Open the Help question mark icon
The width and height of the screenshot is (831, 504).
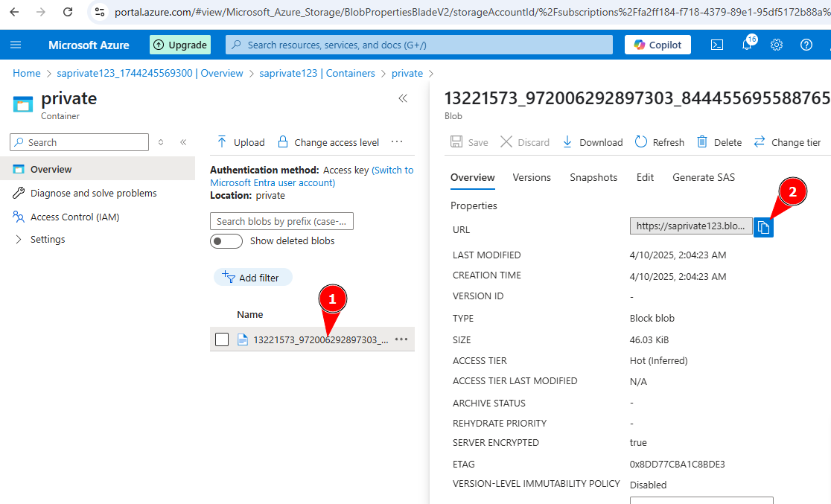click(806, 45)
